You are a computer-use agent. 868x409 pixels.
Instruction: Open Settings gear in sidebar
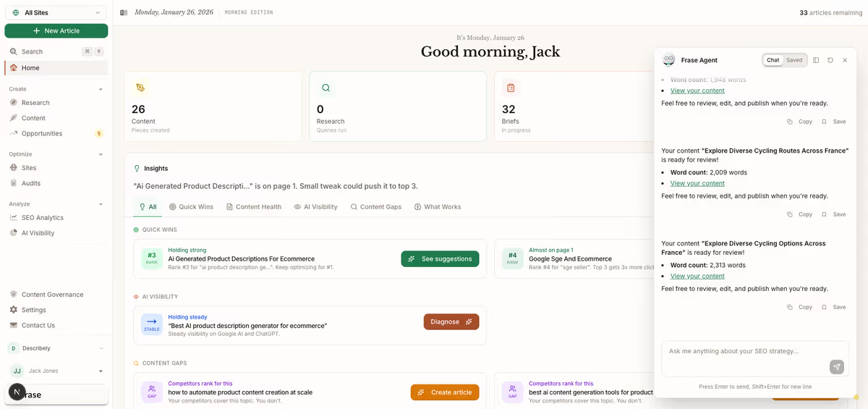(x=33, y=310)
